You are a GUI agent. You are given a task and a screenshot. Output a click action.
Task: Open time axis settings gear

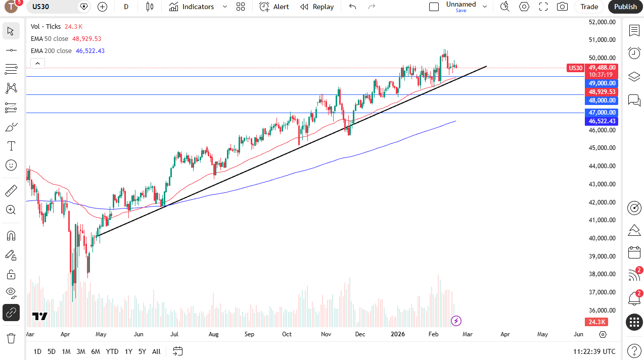[x=603, y=334]
